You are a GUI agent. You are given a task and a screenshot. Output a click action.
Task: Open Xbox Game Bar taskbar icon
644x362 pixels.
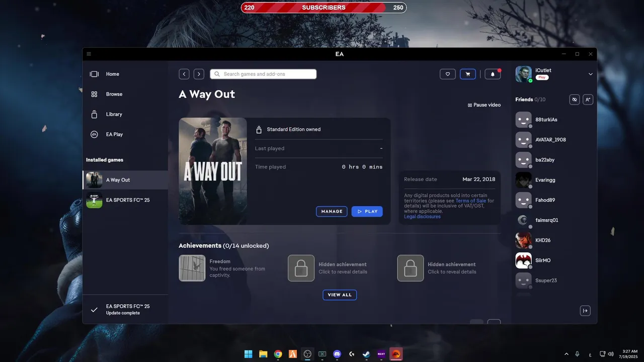point(323,354)
